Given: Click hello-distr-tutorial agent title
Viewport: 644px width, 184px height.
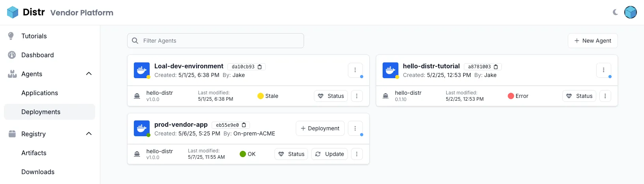Looking at the screenshot, I should (431, 66).
